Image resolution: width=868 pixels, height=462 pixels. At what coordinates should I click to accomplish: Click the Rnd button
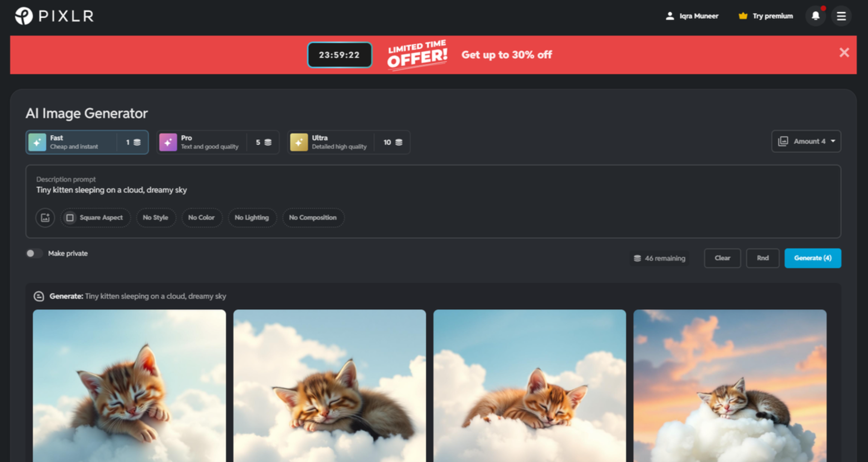click(x=762, y=258)
